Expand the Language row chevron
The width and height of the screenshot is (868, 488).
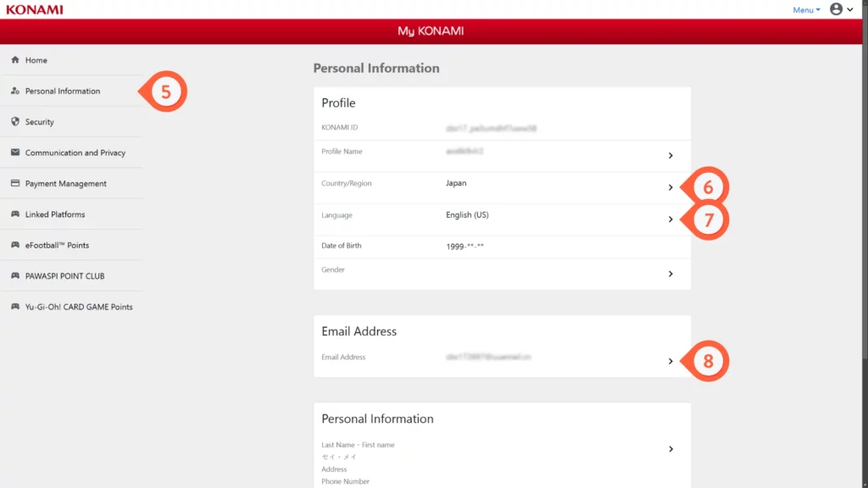coord(670,219)
